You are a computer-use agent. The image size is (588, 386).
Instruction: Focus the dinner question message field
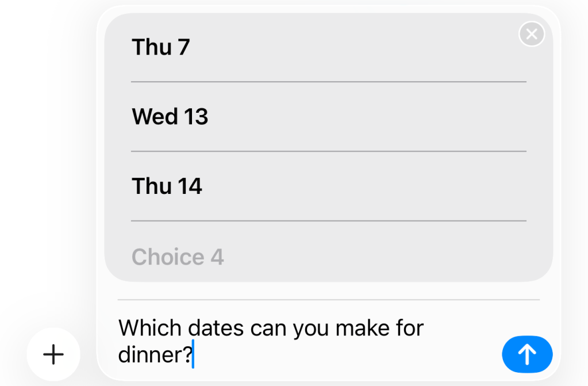(305, 342)
